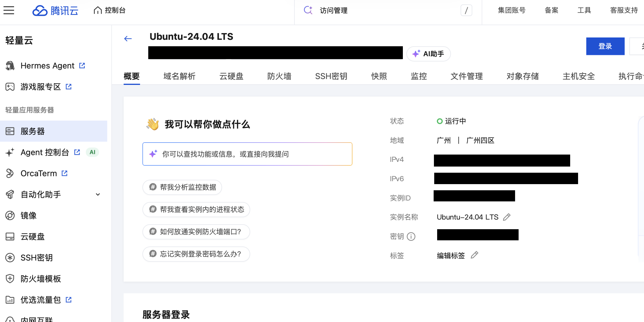Click the AI badge next to Agent 控制台
Screen dimensions: 644x322
(x=92, y=152)
